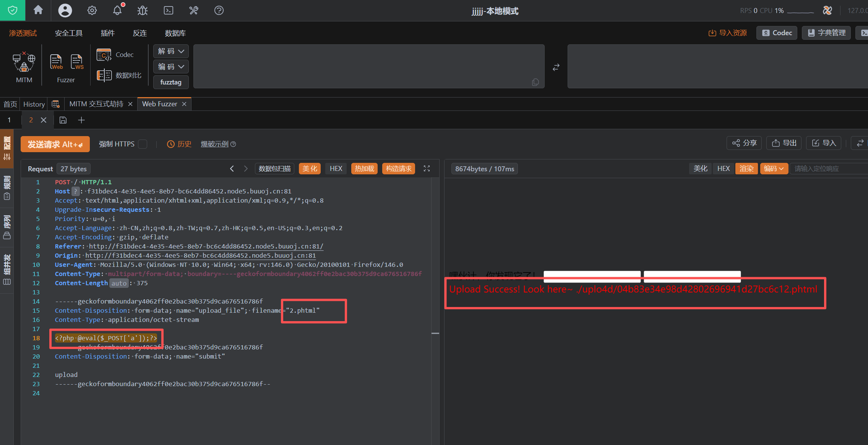Image resolution: width=868 pixels, height=445 pixels.
Task: Expand the 解码 decode dropdown
Action: coord(171,51)
